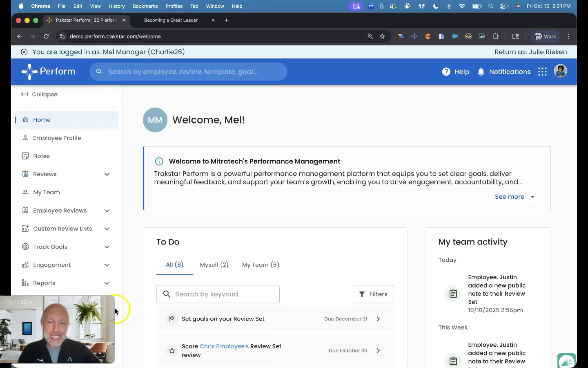
Task: Select the All (8) tab
Action: click(x=174, y=265)
